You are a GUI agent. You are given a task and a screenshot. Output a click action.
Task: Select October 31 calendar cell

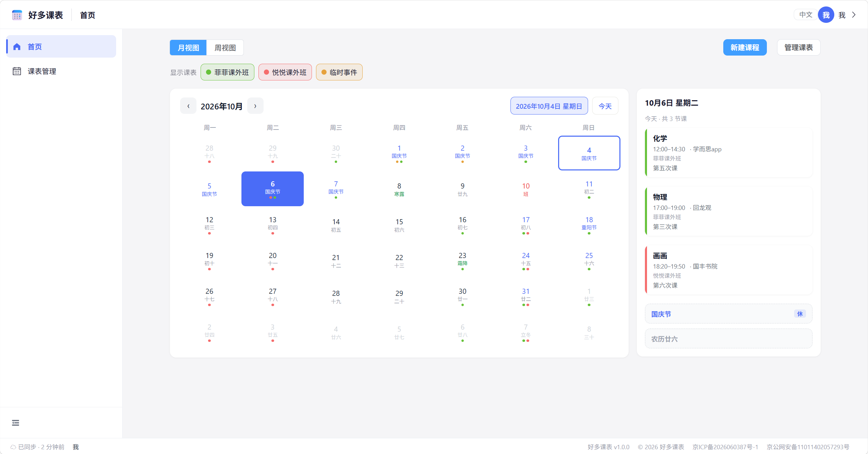click(526, 296)
